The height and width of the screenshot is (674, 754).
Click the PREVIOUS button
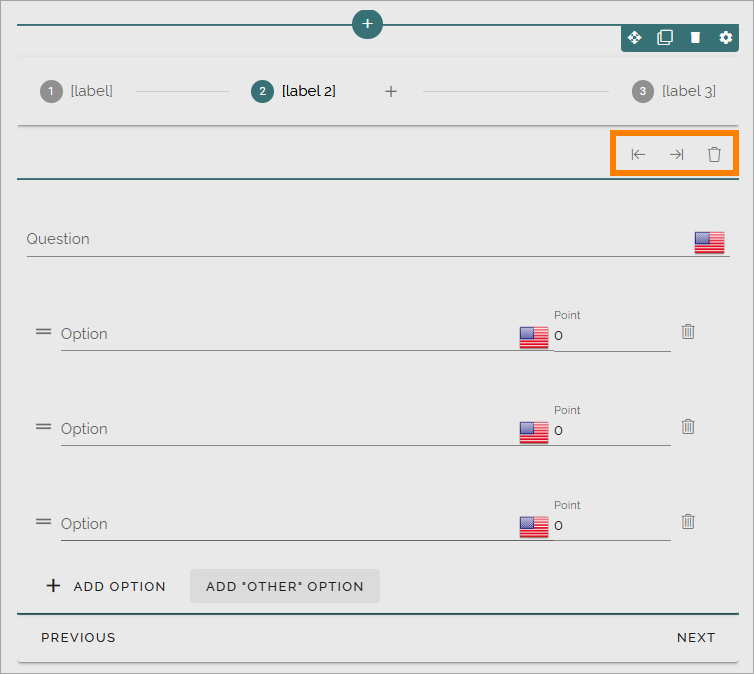tap(78, 637)
